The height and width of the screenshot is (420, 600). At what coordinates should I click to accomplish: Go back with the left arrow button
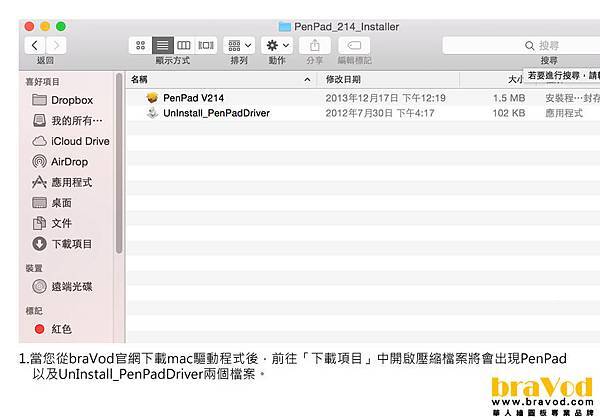pyautogui.click(x=35, y=46)
